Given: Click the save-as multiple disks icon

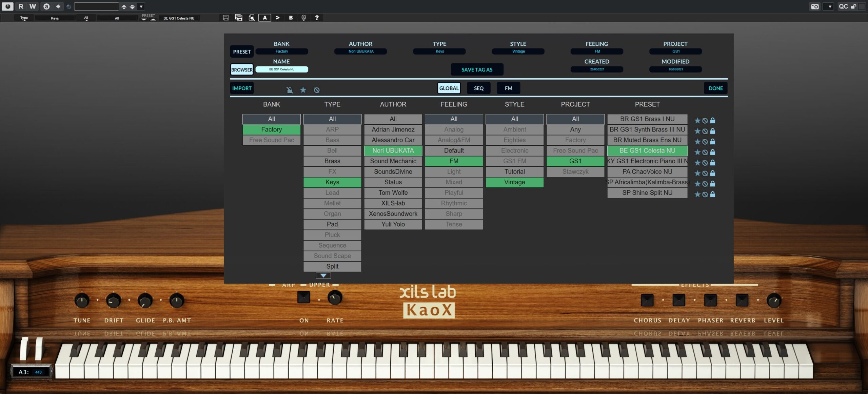Looking at the screenshot, I should [239, 18].
